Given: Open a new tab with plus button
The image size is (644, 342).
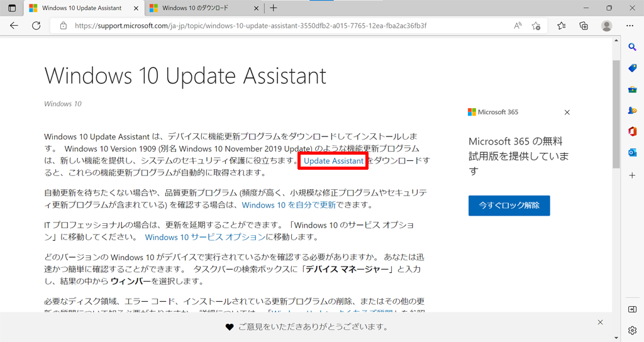Looking at the screenshot, I should [x=274, y=8].
